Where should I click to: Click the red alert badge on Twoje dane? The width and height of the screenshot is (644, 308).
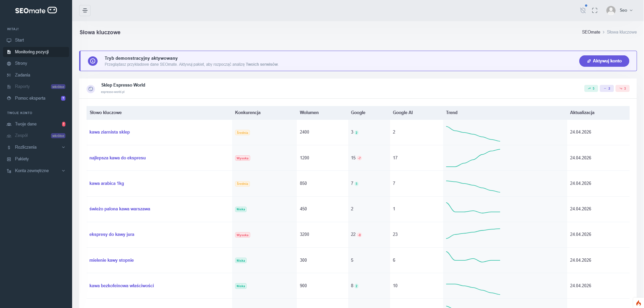pos(64,124)
